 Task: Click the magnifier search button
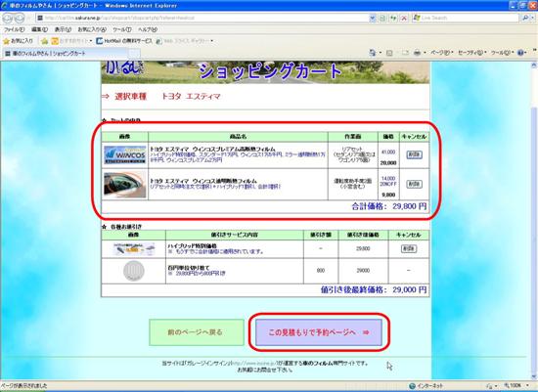click(525, 18)
